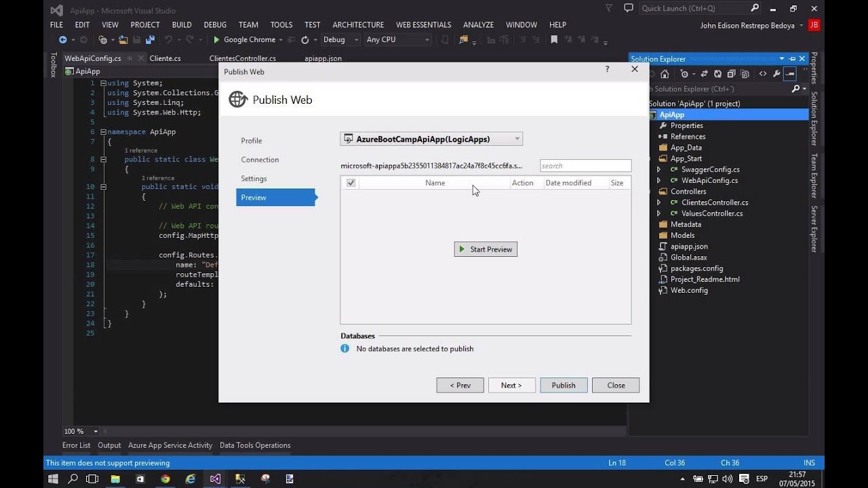Click Show All Files in Solution Explorer
This screenshot has height=488, width=868.
[744, 74]
